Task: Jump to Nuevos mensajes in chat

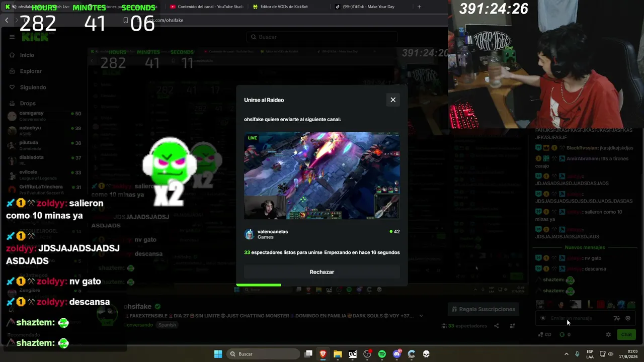Action: coord(585,247)
